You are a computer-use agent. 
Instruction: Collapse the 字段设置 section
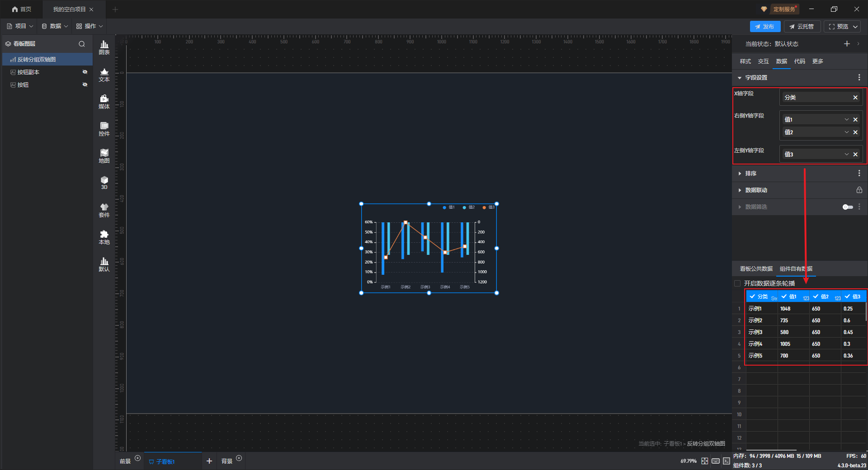pos(740,78)
